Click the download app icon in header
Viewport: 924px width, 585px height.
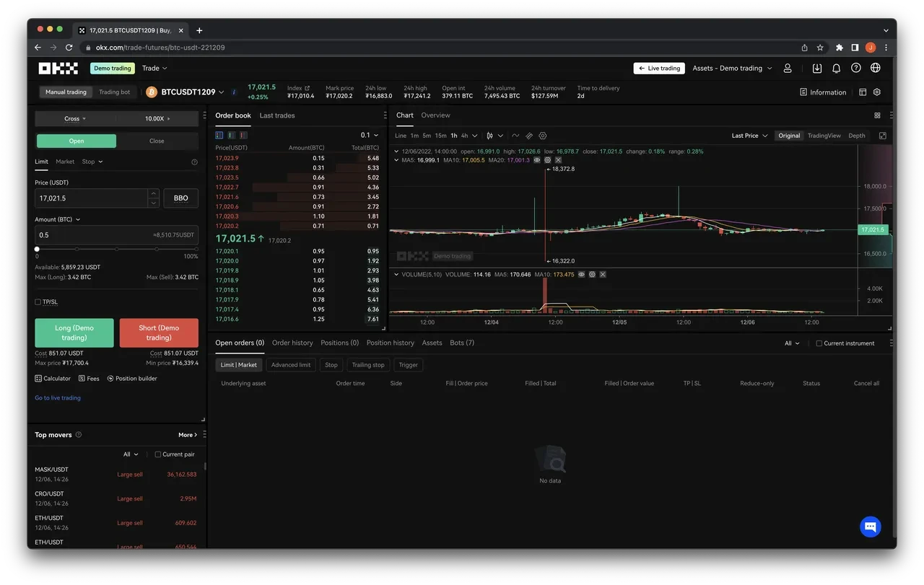point(817,68)
